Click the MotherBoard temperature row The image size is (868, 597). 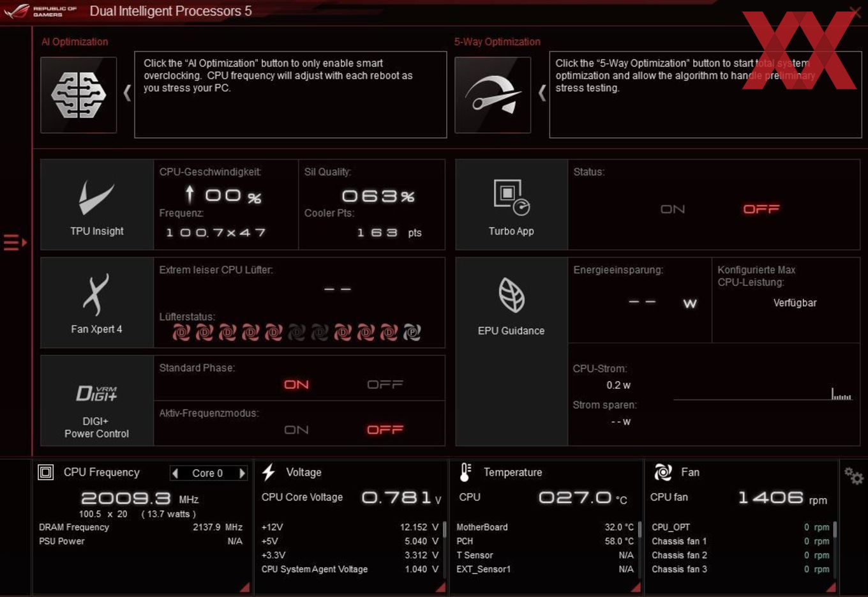[545, 527]
